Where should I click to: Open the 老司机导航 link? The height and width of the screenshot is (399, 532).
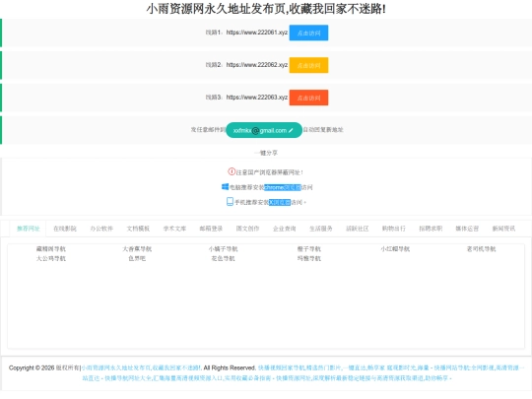click(x=481, y=248)
